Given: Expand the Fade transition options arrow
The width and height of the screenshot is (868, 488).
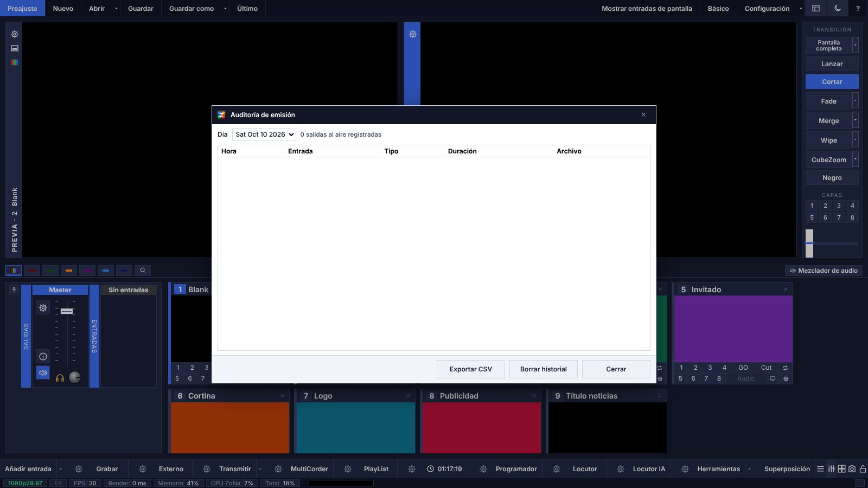Looking at the screenshot, I should 856,101.
